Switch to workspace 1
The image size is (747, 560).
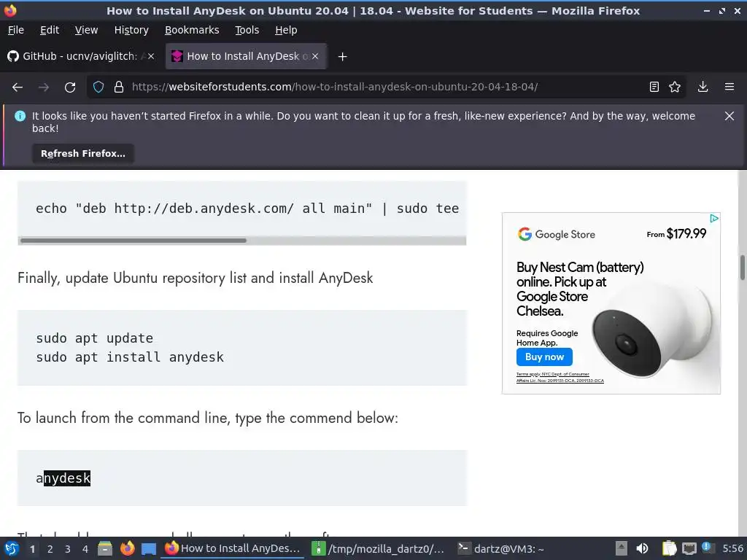[32, 548]
